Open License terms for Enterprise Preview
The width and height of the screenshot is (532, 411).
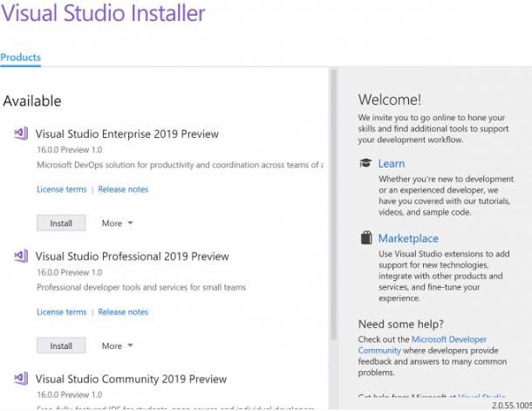61,189
